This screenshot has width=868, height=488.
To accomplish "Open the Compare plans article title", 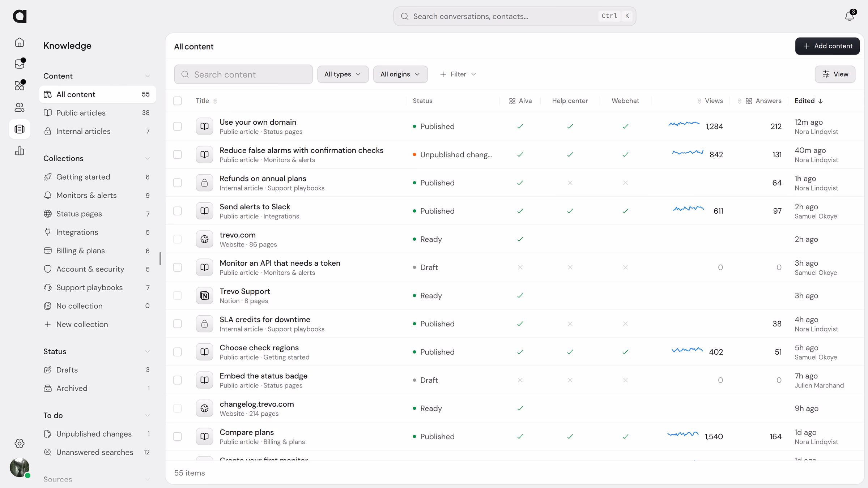I will 247,432.
